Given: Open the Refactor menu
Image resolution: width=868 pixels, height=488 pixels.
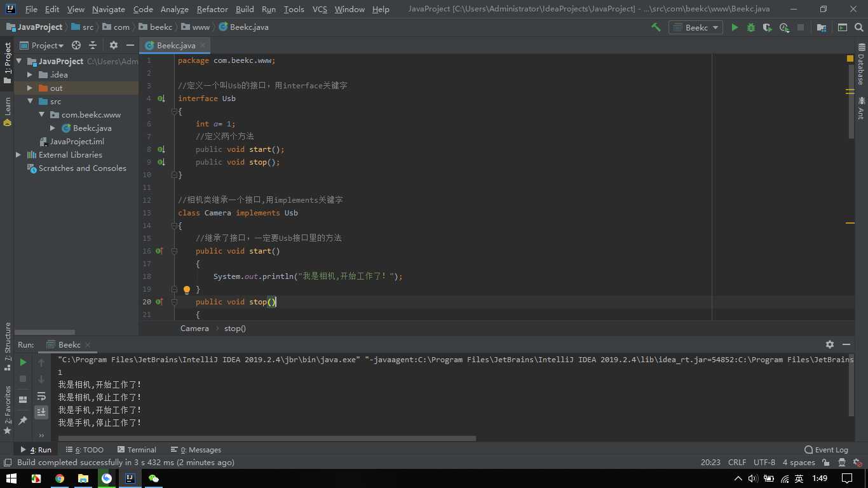Looking at the screenshot, I should pyautogui.click(x=212, y=9).
